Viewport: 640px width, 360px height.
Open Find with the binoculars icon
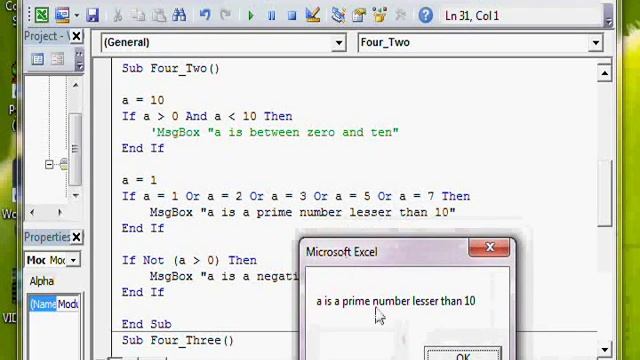(x=179, y=16)
